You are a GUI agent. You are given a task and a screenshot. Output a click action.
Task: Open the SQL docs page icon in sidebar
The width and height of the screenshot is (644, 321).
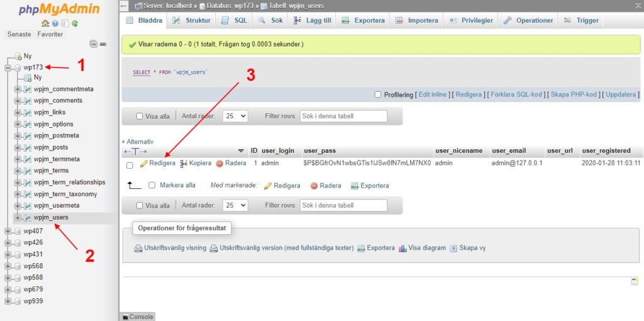point(65,23)
